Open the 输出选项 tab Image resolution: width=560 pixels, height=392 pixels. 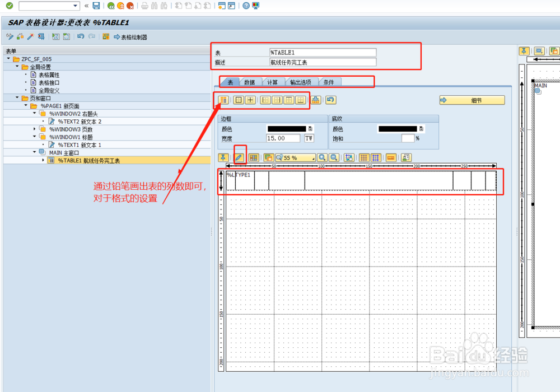click(x=302, y=82)
